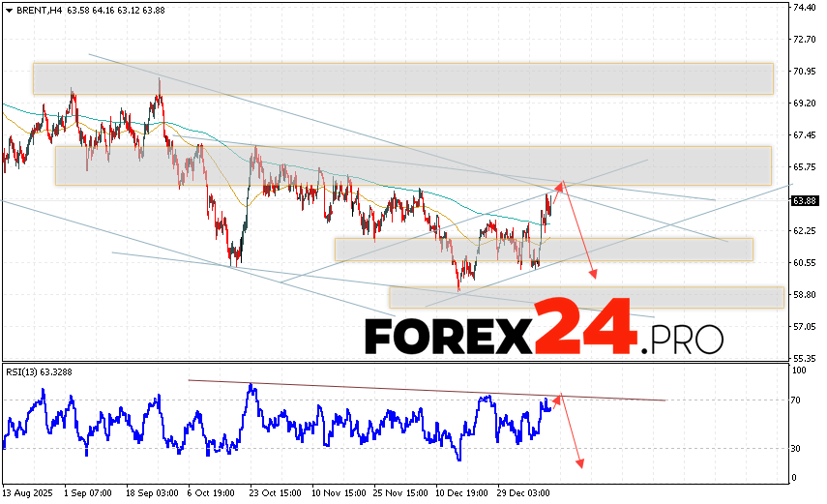Image resolution: width=827 pixels, height=504 pixels.
Task: Click the triangle icon beside BRENT,H4
Action: click(x=8, y=11)
